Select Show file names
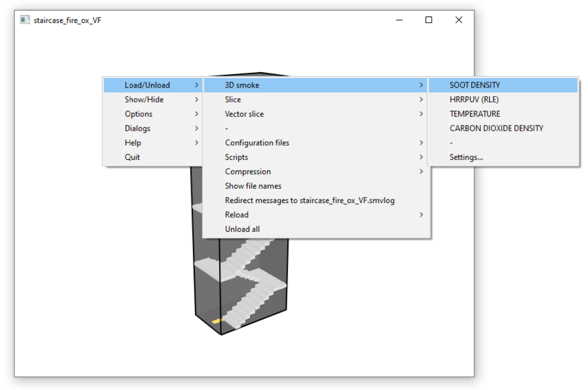Viewport: 588px width, 390px height. [x=316, y=186]
